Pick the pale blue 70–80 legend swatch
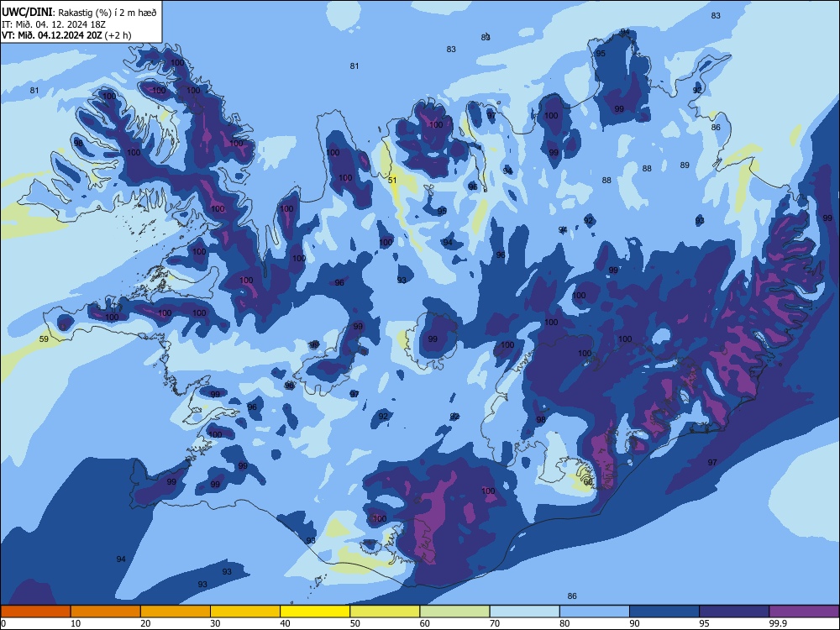Screen dimensions: 840x630 (524, 612)
